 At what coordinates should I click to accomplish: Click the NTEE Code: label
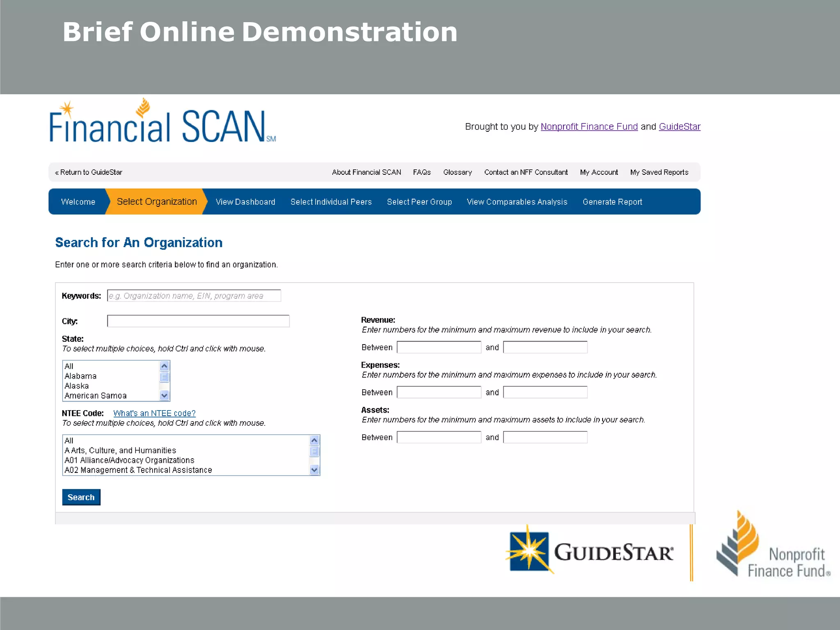pos(82,413)
